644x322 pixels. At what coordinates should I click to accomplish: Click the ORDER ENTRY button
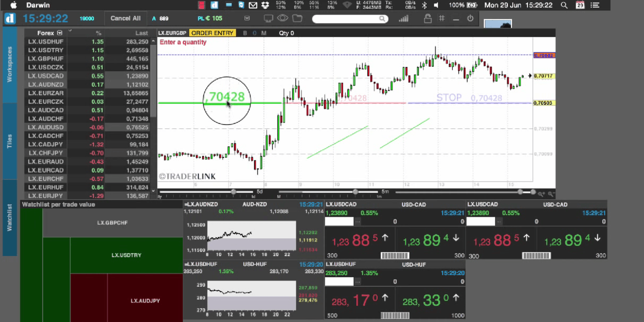pyautogui.click(x=213, y=33)
